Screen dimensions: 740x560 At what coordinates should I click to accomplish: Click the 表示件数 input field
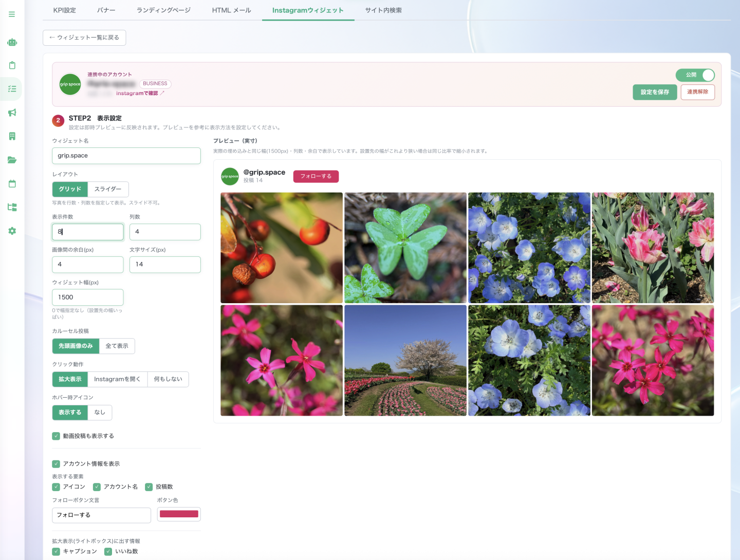tap(88, 232)
